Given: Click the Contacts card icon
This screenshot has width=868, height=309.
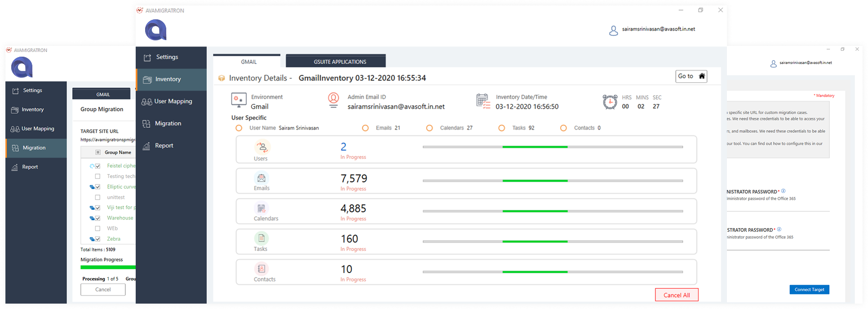Looking at the screenshot, I should pos(261,269).
